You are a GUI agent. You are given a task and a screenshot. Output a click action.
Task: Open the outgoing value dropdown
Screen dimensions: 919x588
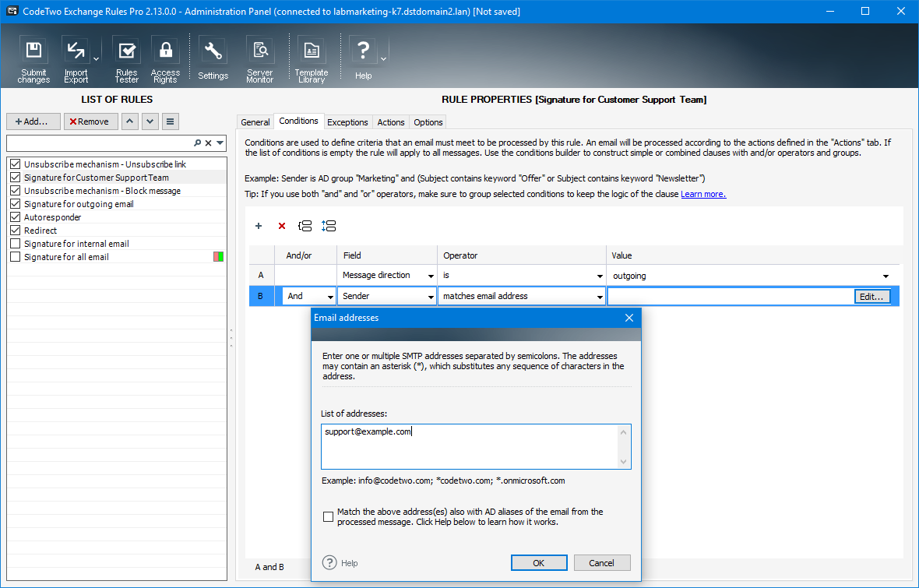pyautogui.click(x=886, y=276)
